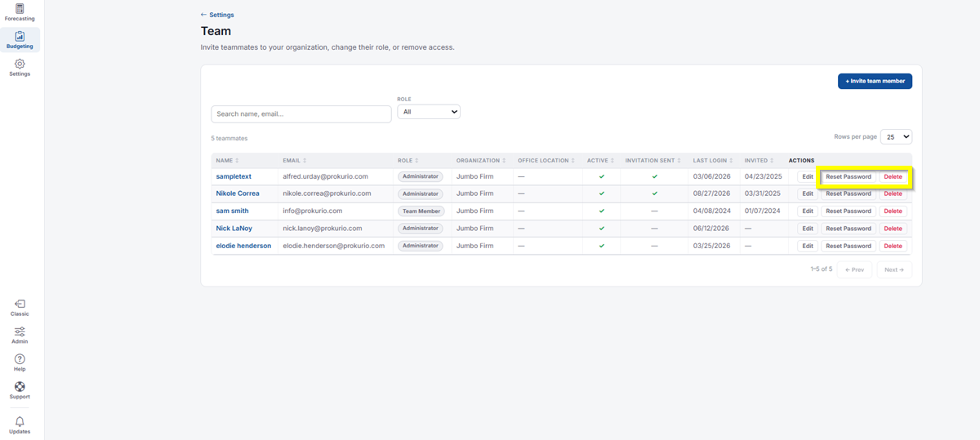Open the Support lifebuoy icon
980x440 pixels.
20,391
